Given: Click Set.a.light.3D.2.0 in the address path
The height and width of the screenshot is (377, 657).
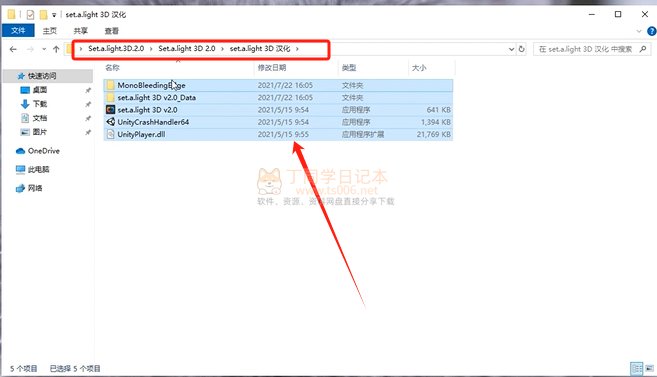Looking at the screenshot, I should pyautogui.click(x=116, y=49).
